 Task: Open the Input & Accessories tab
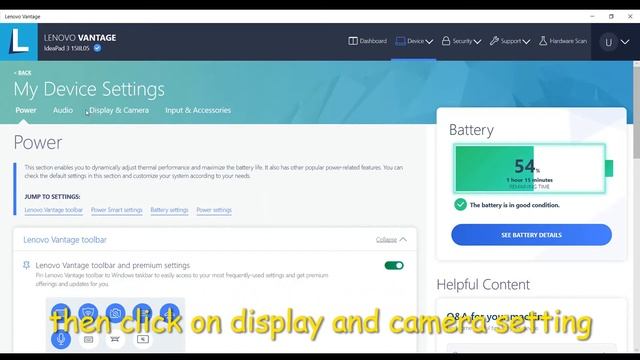(x=198, y=110)
